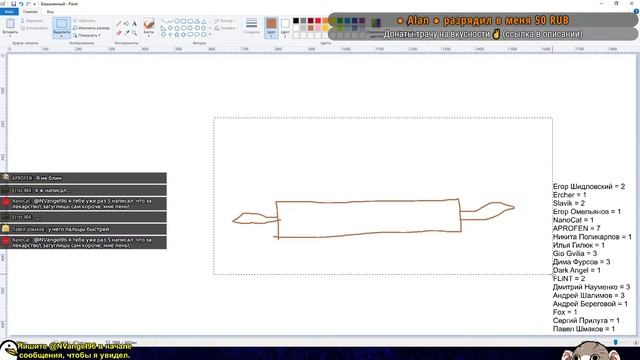Image resolution: width=640 pixels, height=360 pixels.
Task: Choose the straight Line shape
Action: pyautogui.click(x=164, y=21)
